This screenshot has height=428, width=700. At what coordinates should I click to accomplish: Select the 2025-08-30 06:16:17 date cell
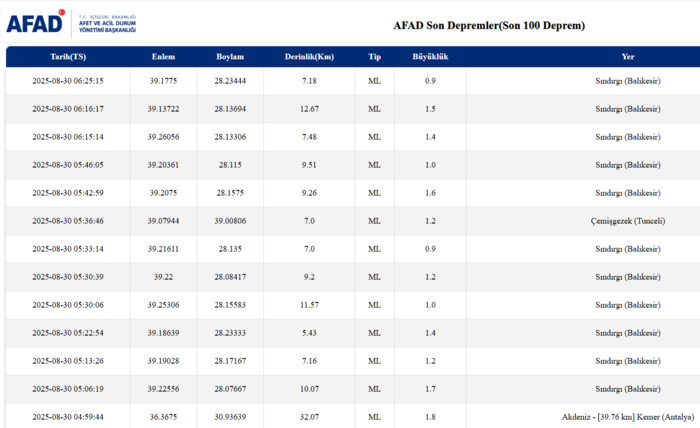point(68,109)
